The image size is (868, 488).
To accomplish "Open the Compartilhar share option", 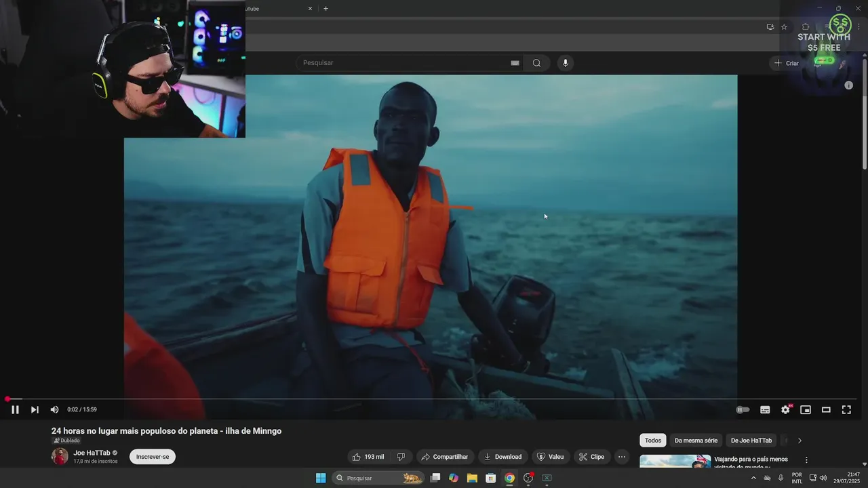I will 445,457.
